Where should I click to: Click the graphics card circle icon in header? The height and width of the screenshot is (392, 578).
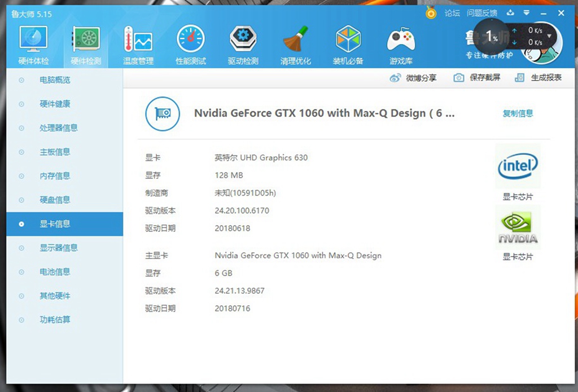coord(163,114)
